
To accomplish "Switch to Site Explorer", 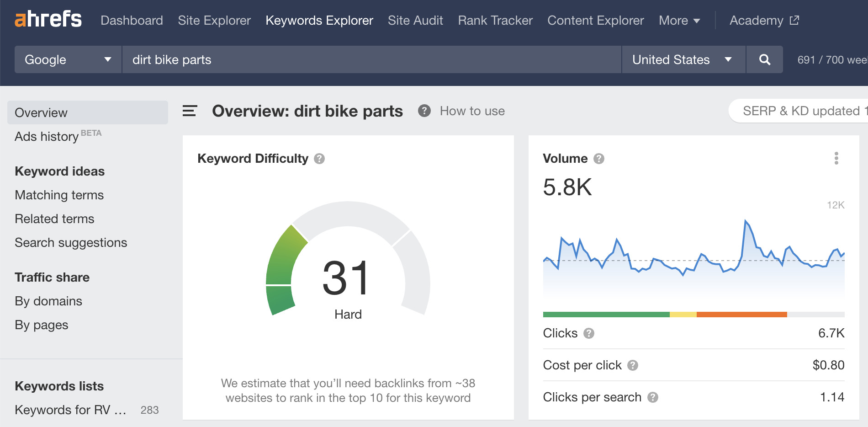I will pos(214,20).
